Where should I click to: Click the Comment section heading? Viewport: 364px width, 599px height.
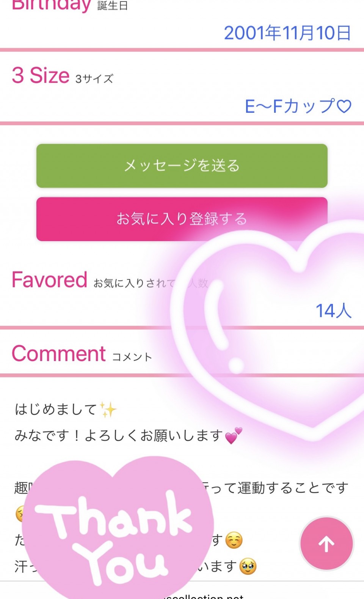tap(59, 354)
